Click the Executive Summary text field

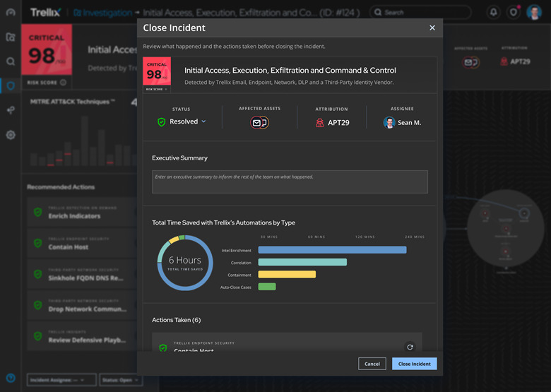pyautogui.click(x=290, y=182)
